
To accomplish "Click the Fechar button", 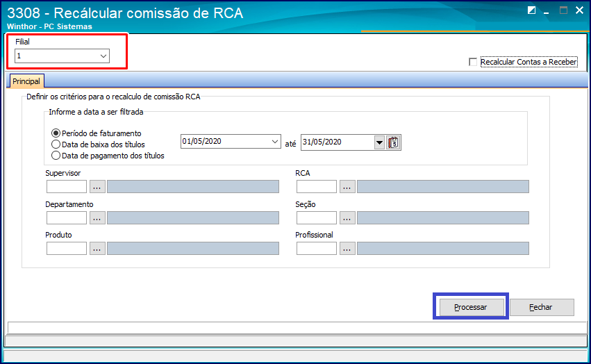I will tap(542, 307).
